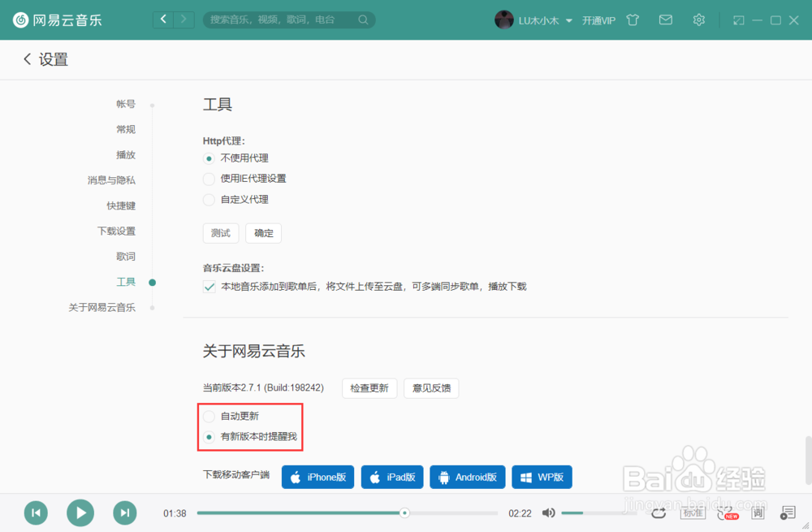Toggle the cloud disk upload checkbox

pos(209,287)
